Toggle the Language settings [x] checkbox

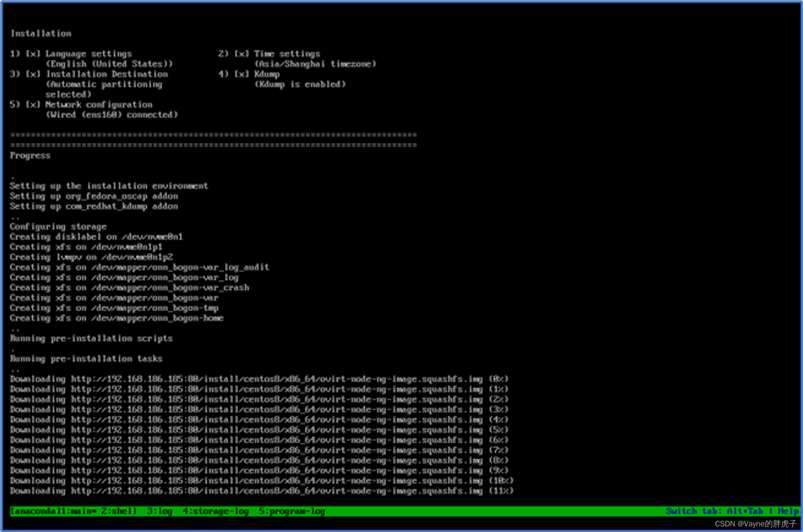pos(33,54)
